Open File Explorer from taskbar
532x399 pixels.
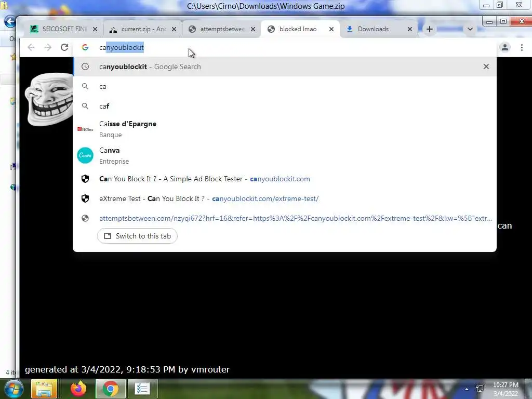pos(44,389)
